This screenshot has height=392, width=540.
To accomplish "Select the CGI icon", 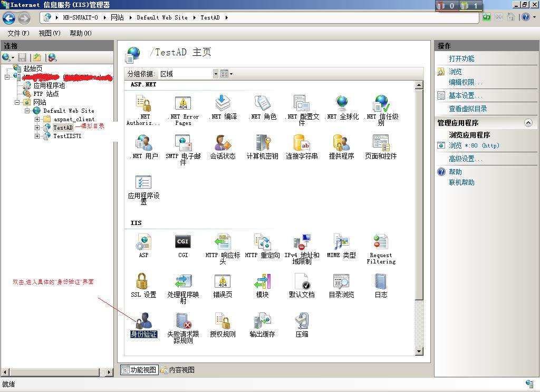I will (183, 246).
